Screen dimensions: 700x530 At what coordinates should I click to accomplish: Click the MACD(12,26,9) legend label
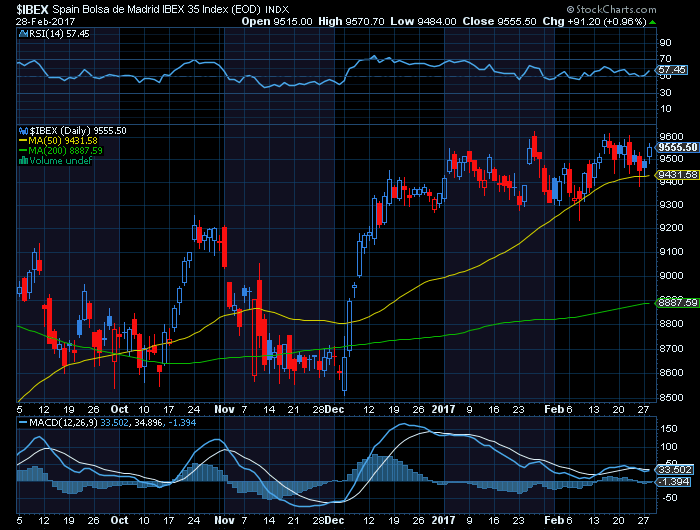coord(63,422)
